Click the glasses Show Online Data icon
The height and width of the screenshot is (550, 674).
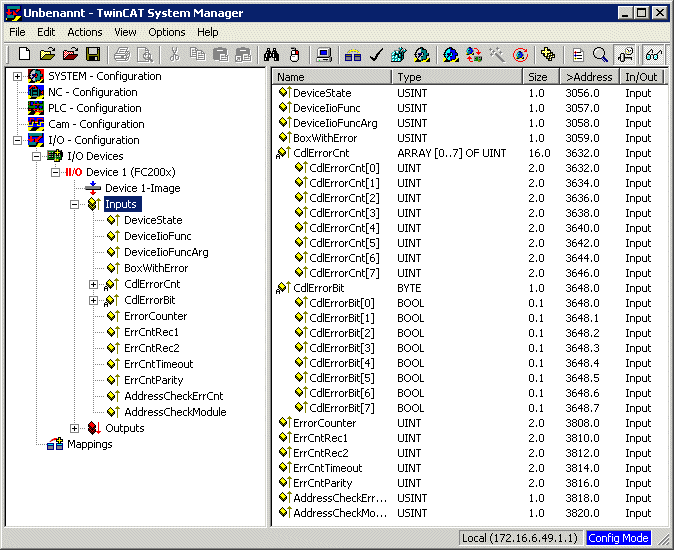pos(653,55)
